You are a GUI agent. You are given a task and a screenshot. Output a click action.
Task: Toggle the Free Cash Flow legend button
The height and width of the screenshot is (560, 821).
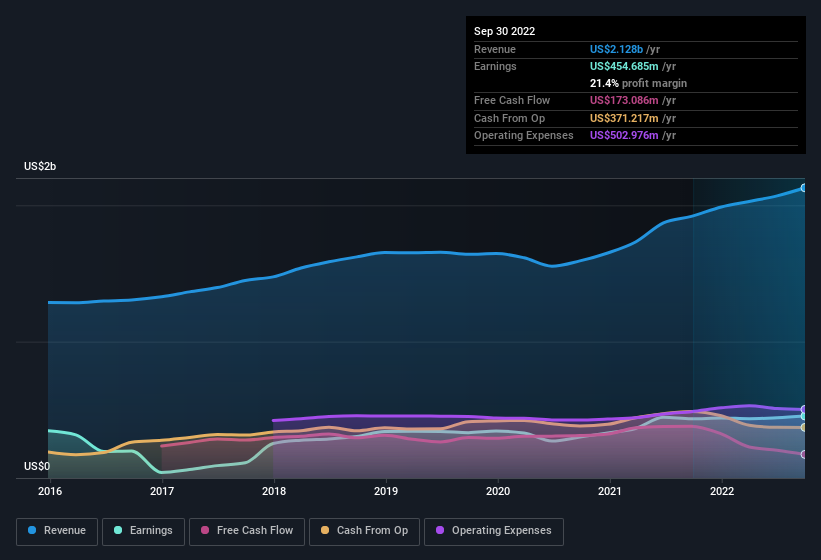tap(247, 531)
